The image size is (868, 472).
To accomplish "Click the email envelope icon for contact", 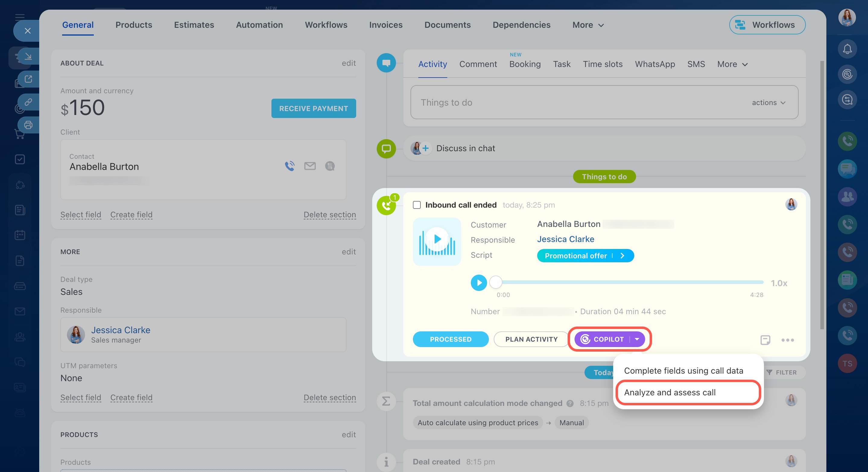I will (x=310, y=166).
